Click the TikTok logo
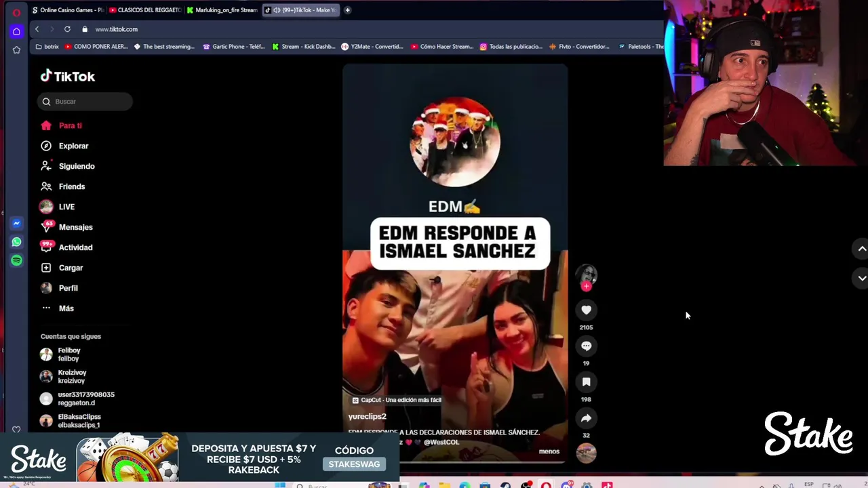The height and width of the screenshot is (488, 868). click(67, 77)
